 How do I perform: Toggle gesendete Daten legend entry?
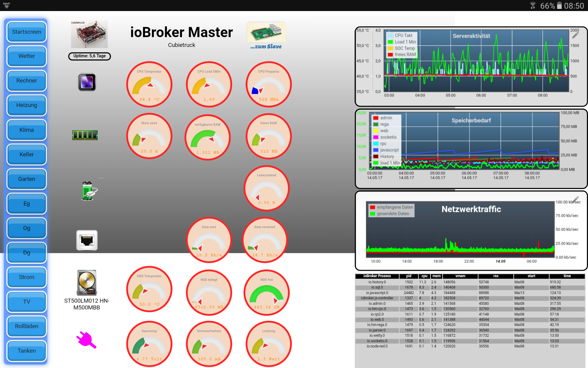click(390, 214)
